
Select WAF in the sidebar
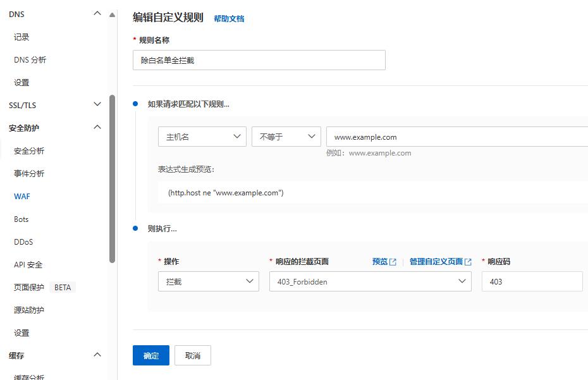(x=21, y=196)
